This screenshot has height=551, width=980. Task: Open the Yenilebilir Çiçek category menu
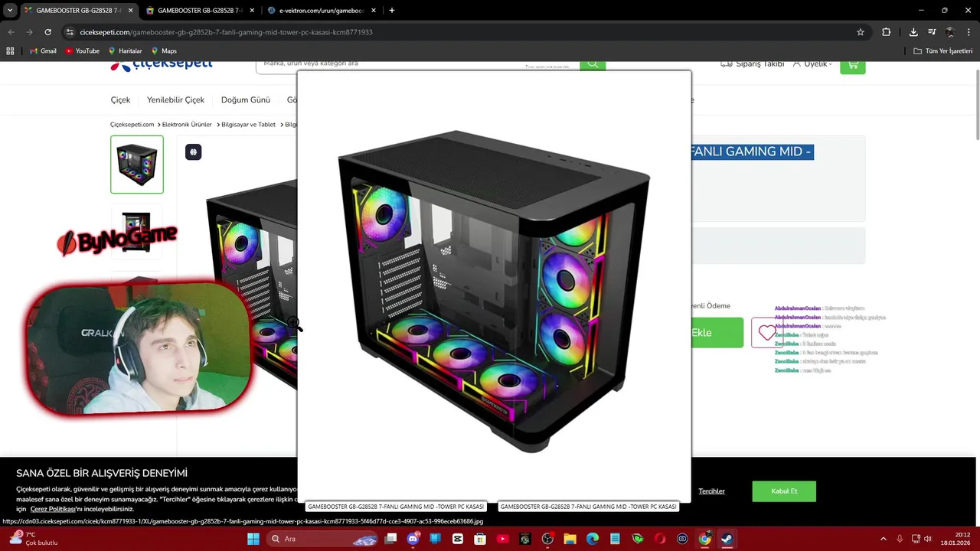[175, 100]
